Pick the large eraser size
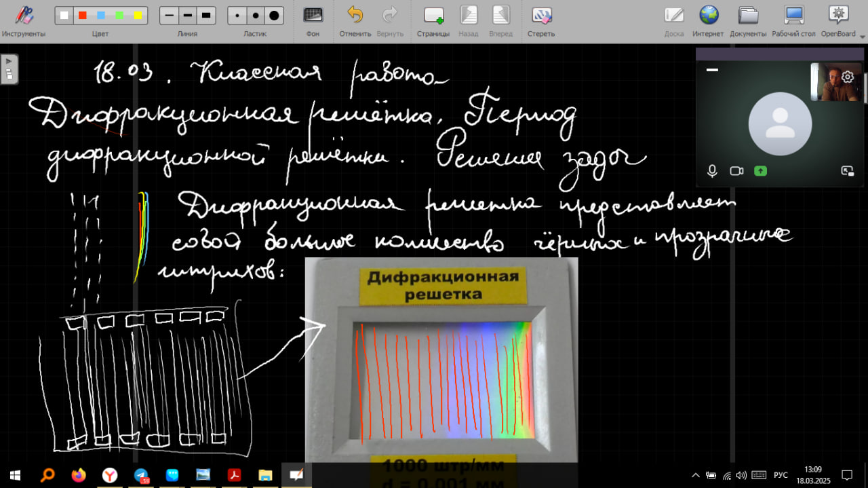This screenshot has height=488, width=868. pyautogui.click(x=274, y=15)
